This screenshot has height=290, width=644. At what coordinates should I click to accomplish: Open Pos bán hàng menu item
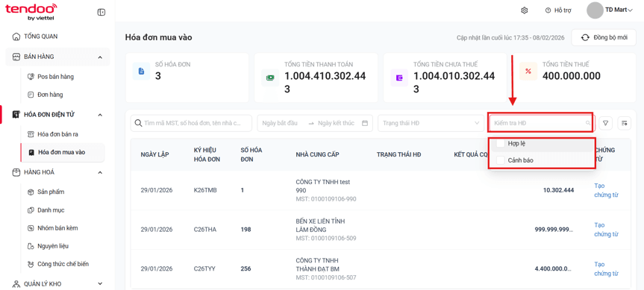(x=55, y=77)
